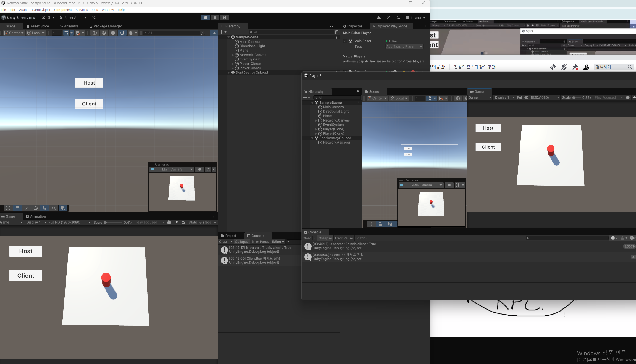
Task: Open the GameObject menu
Action: pyautogui.click(x=41, y=10)
